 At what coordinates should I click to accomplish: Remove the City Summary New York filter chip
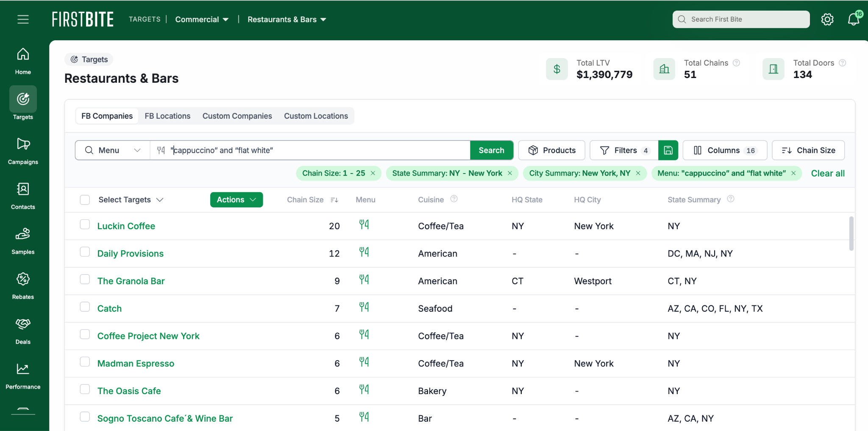click(x=638, y=173)
